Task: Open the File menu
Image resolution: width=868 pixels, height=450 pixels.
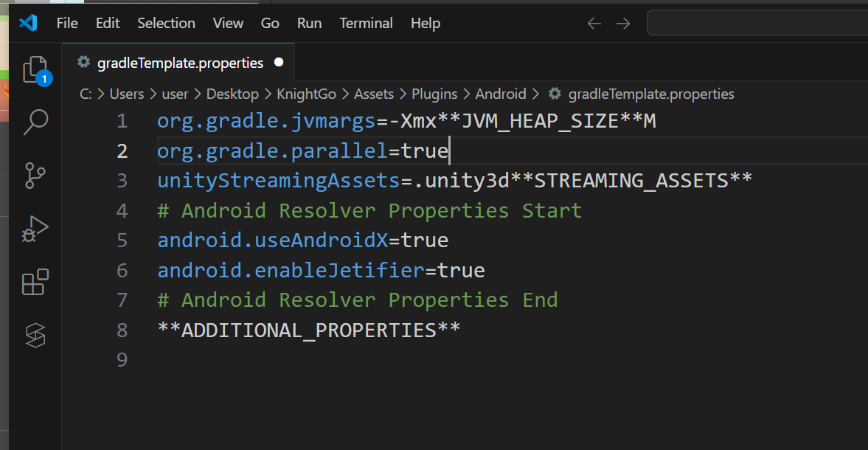Action: coord(67,24)
